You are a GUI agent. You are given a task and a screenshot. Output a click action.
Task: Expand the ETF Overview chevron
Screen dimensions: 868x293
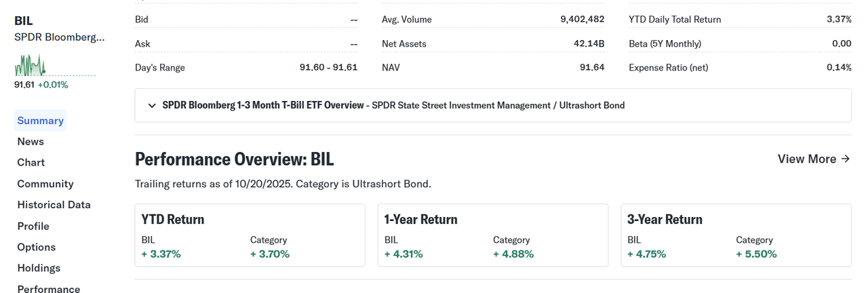(x=152, y=106)
